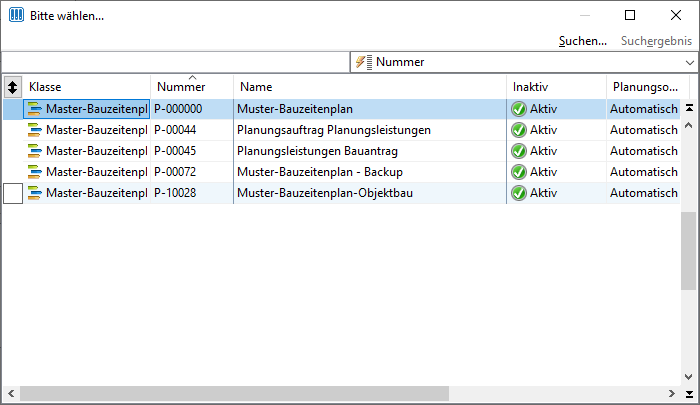Click the Name column header
This screenshot has height=405, width=700.
pos(370,87)
